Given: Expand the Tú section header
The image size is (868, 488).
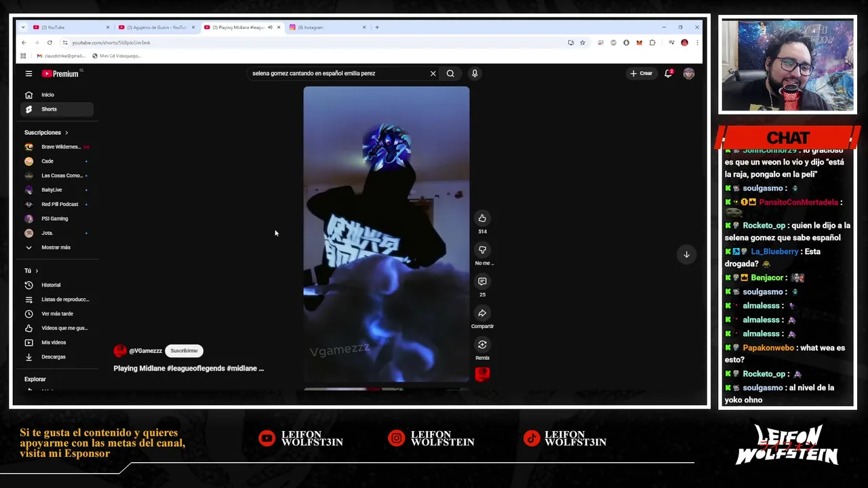Looking at the screenshot, I should [31, 271].
